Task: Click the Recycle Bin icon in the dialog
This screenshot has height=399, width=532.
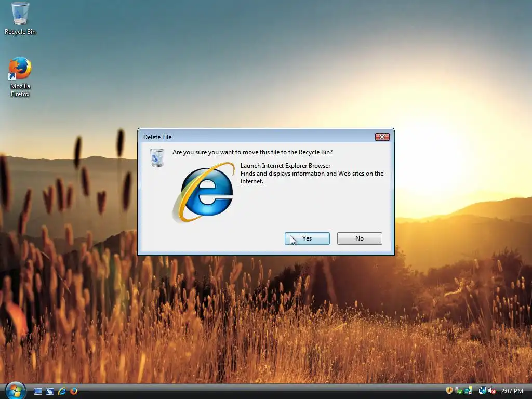Action: pyautogui.click(x=157, y=158)
